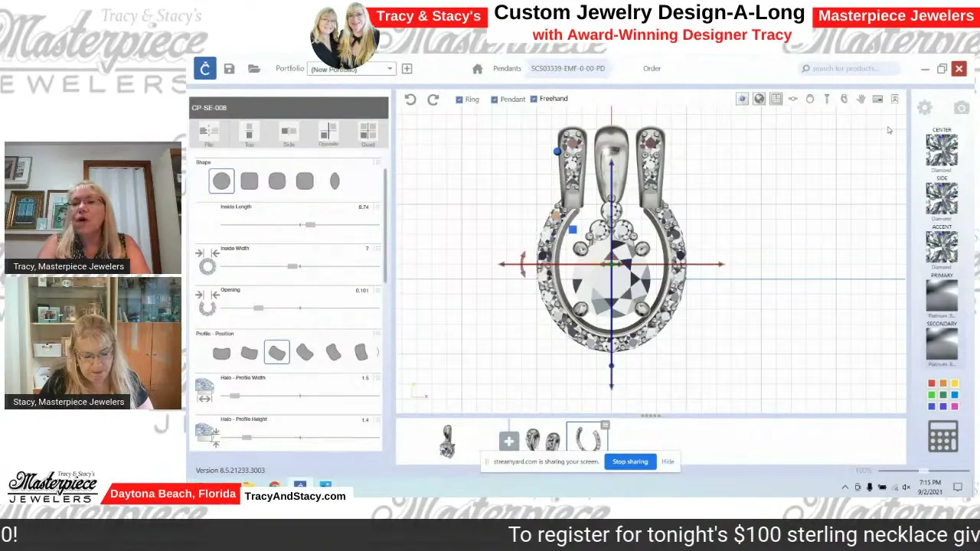Image resolution: width=980 pixels, height=551 pixels.
Task: Pick the red color swatch
Action: point(932,384)
